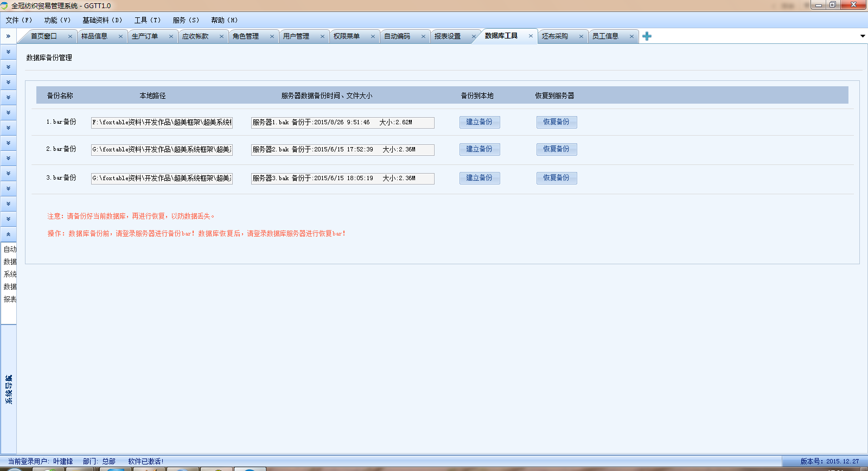
Task: Close the 首页窗口 tab
Action: click(x=70, y=36)
